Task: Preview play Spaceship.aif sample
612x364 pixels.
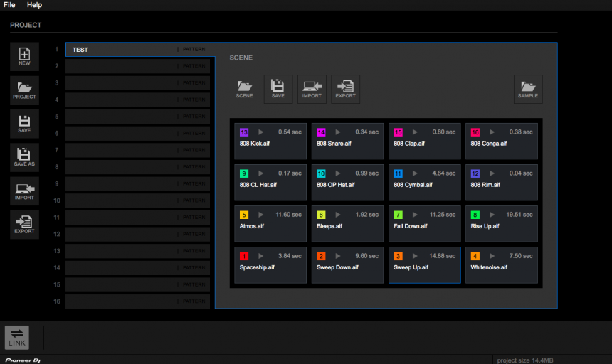Action: coord(260,256)
